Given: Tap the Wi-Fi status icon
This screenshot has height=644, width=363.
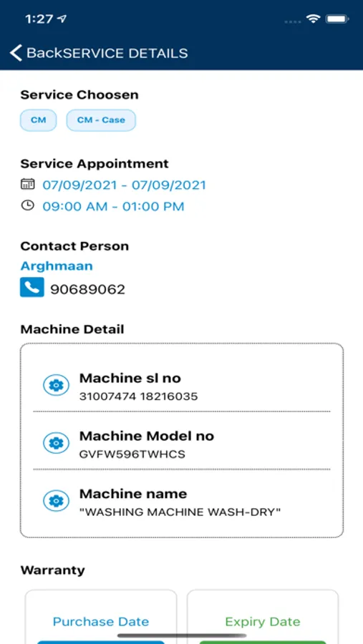Looking at the screenshot, I should tap(313, 19).
